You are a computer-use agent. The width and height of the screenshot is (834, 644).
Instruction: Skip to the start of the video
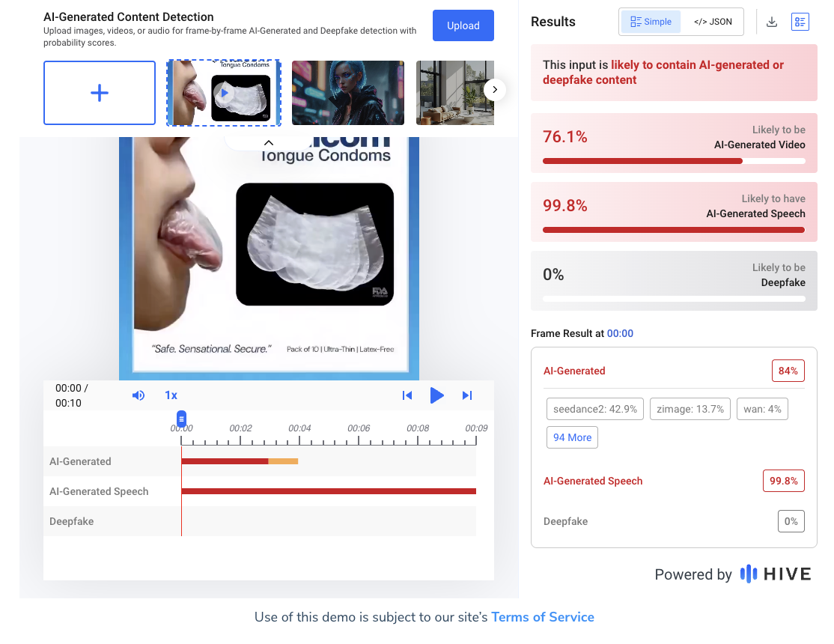pyautogui.click(x=407, y=395)
